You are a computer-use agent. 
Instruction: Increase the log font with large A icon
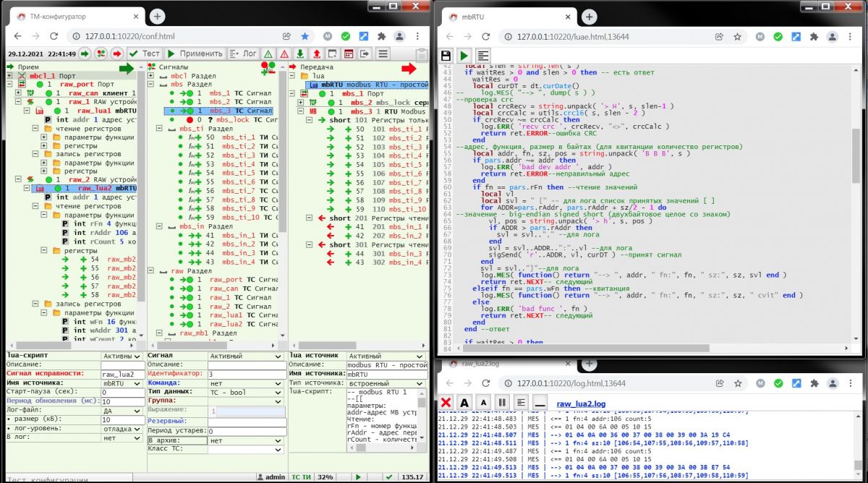pyautogui.click(x=464, y=402)
